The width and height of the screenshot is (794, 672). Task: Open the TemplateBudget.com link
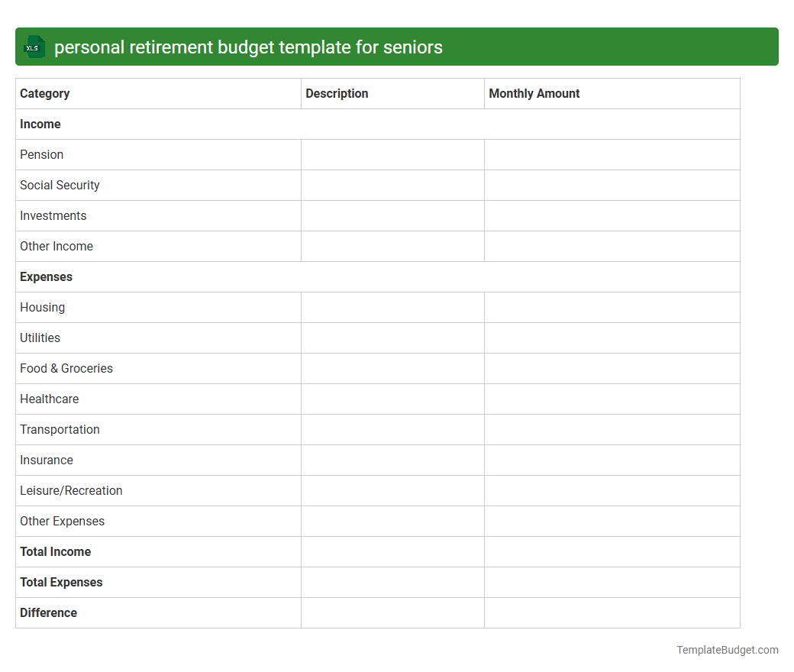(x=727, y=650)
